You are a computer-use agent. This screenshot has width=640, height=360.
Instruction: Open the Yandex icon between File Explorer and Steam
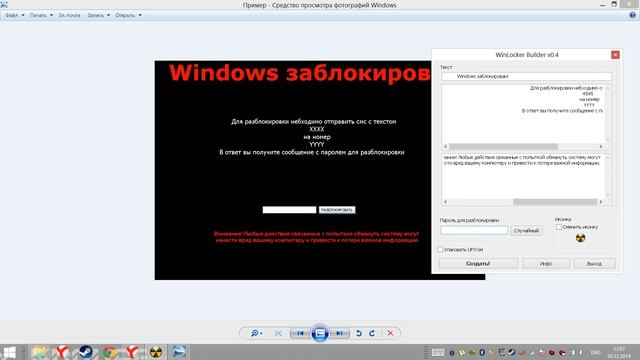coord(62,352)
